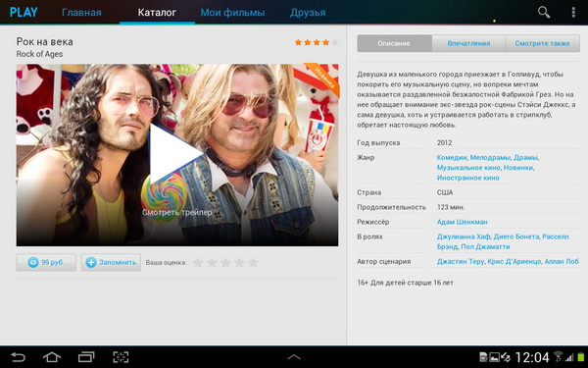Rate the movie five stars
Image resolution: width=588 pixels, height=368 pixels.
253,262
